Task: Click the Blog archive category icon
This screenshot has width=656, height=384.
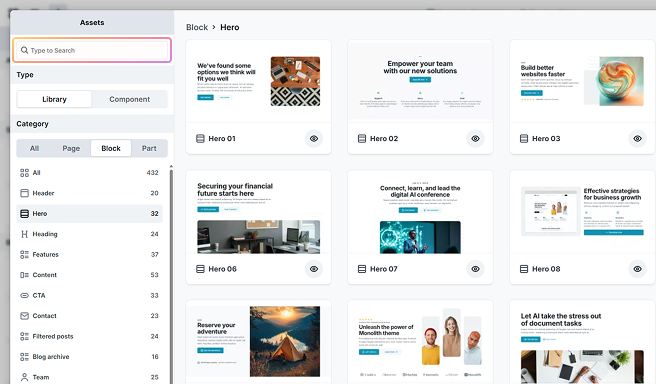Action: point(24,357)
